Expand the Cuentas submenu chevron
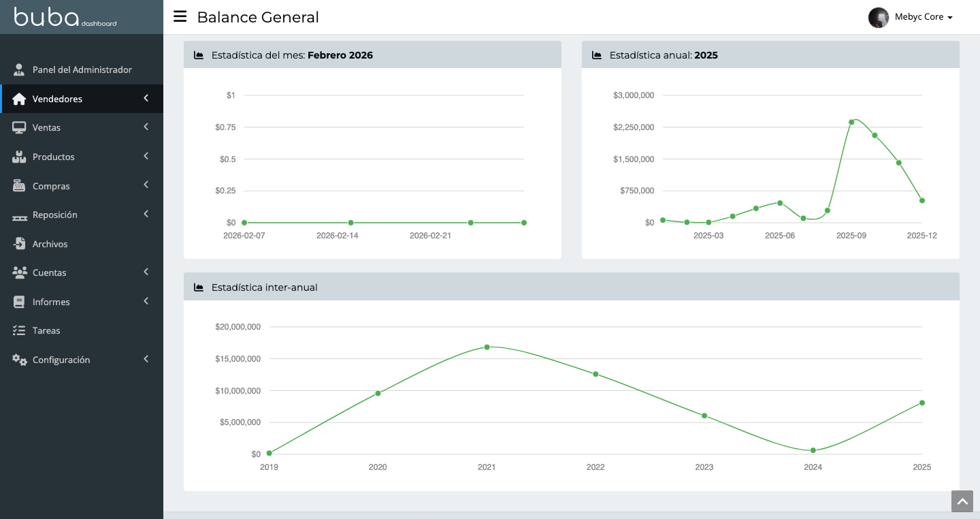Screen dimensions: 980x519 tap(146, 272)
